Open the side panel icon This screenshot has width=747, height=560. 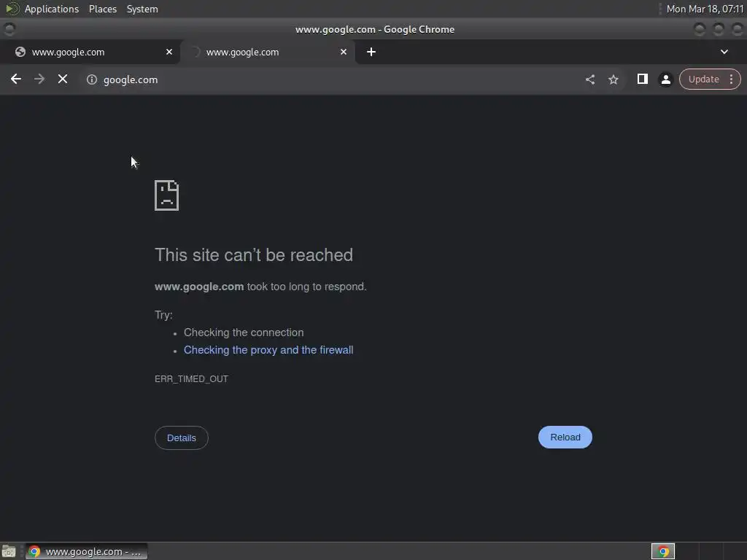click(642, 79)
